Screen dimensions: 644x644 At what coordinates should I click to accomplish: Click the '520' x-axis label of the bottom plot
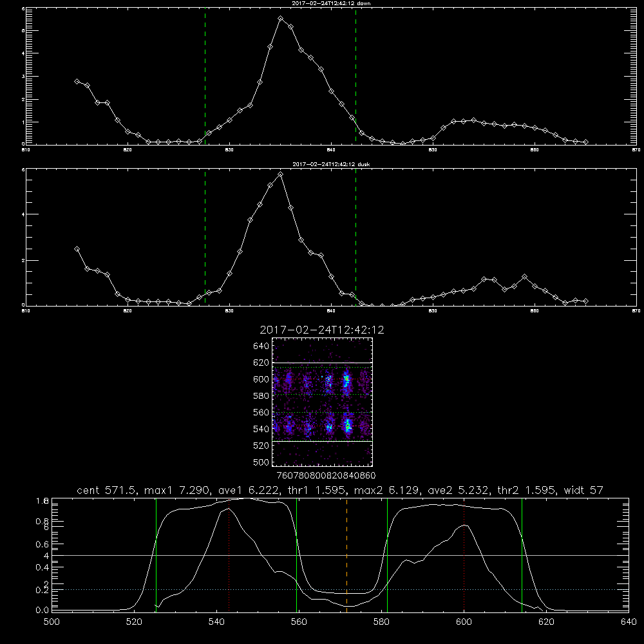(x=134, y=622)
